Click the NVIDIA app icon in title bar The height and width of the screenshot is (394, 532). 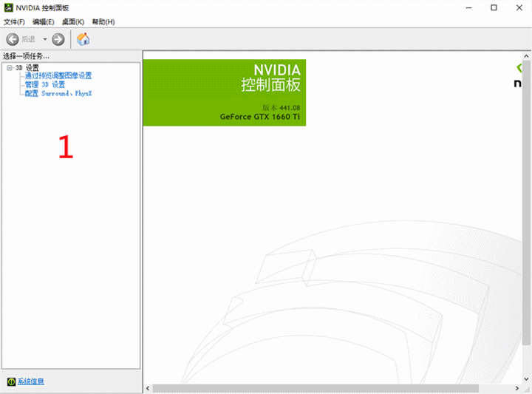tap(8, 7)
